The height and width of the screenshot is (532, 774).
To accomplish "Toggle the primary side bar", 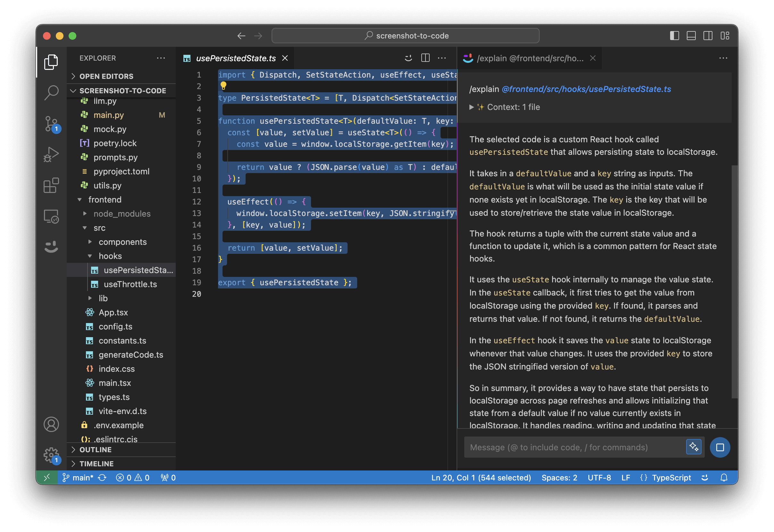I will pyautogui.click(x=675, y=36).
